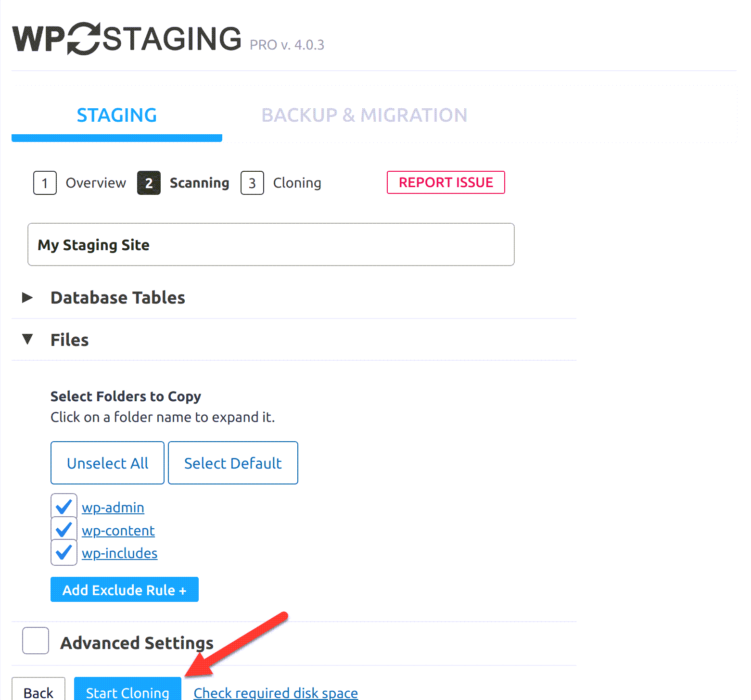Select the STAGING tab
The image size is (751, 700).
tap(116, 115)
